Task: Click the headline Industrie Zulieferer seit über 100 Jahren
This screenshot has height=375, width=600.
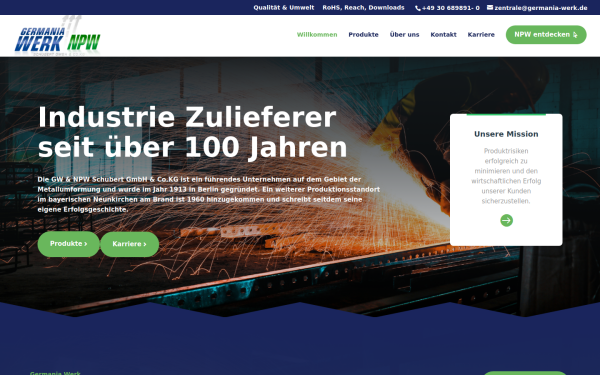Action: tap(192, 132)
